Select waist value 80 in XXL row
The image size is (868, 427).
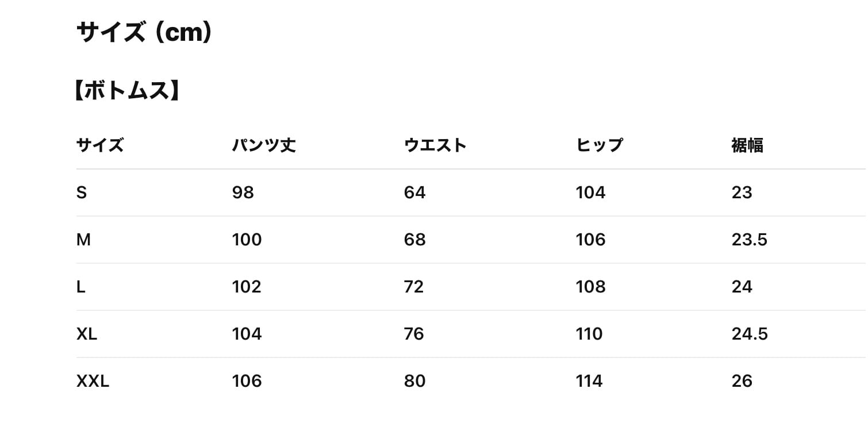click(414, 381)
